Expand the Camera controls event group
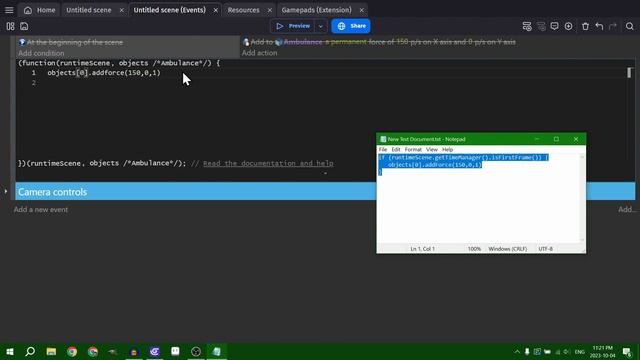Image resolution: width=640 pixels, height=360 pixels. (x=6, y=191)
